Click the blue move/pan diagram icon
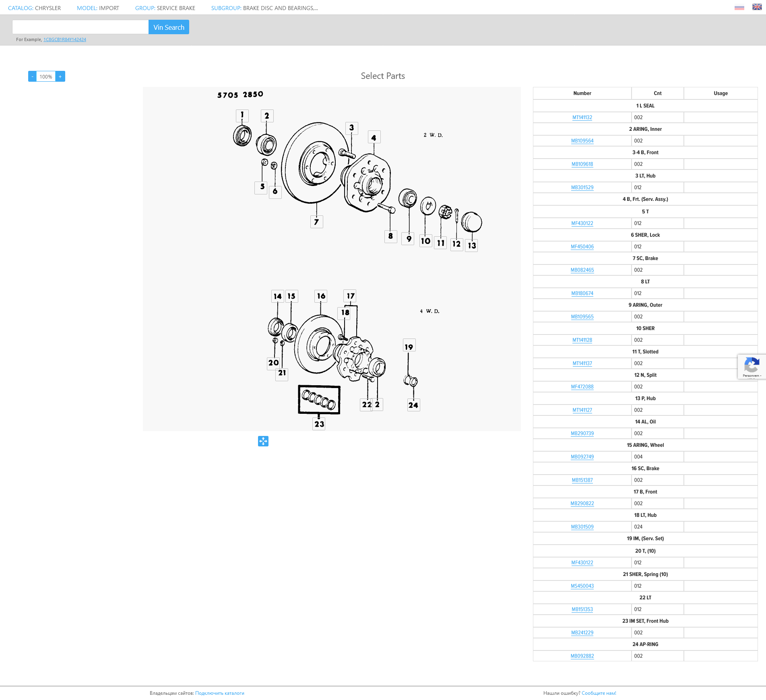This screenshot has width=766, height=700. 263,441
